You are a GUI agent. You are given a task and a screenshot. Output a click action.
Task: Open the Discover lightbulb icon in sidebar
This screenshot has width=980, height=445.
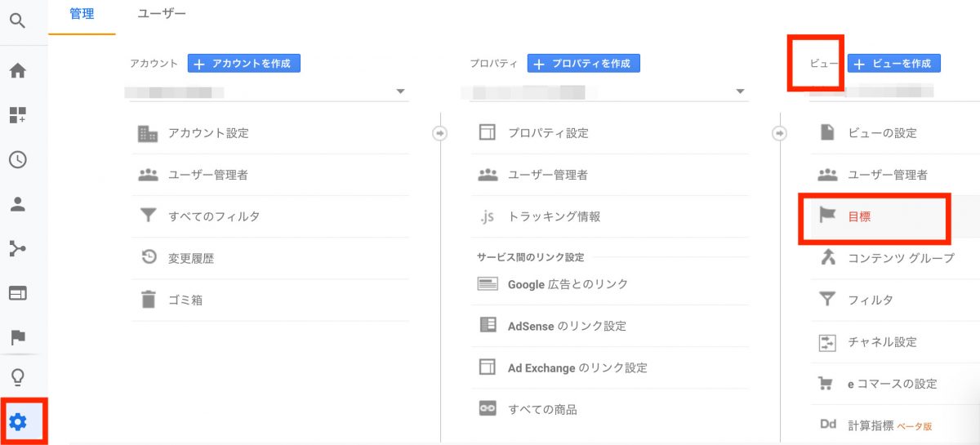[17, 377]
